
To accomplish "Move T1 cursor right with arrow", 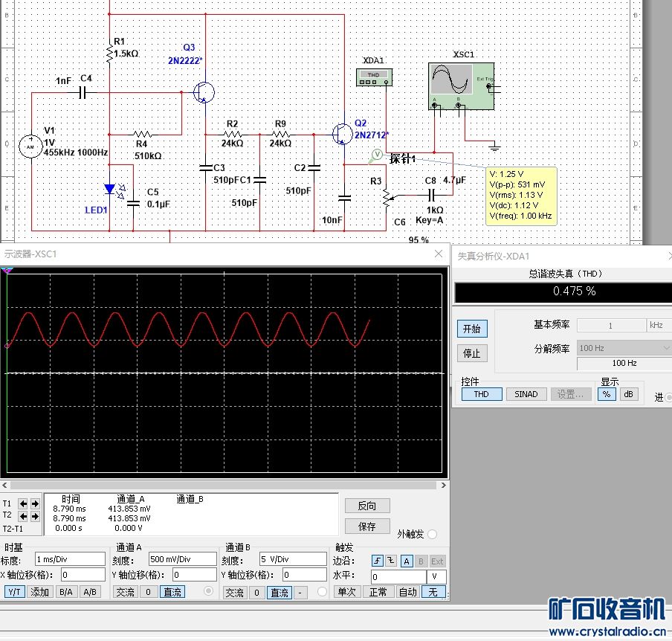I will [x=35, y=503].
